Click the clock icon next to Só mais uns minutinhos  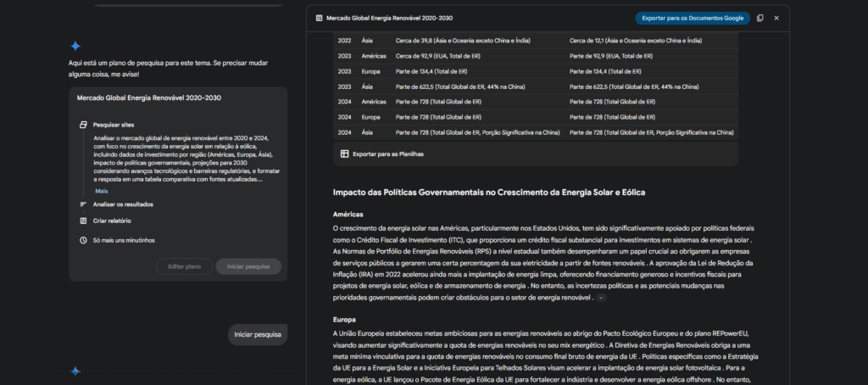[83, 240]
